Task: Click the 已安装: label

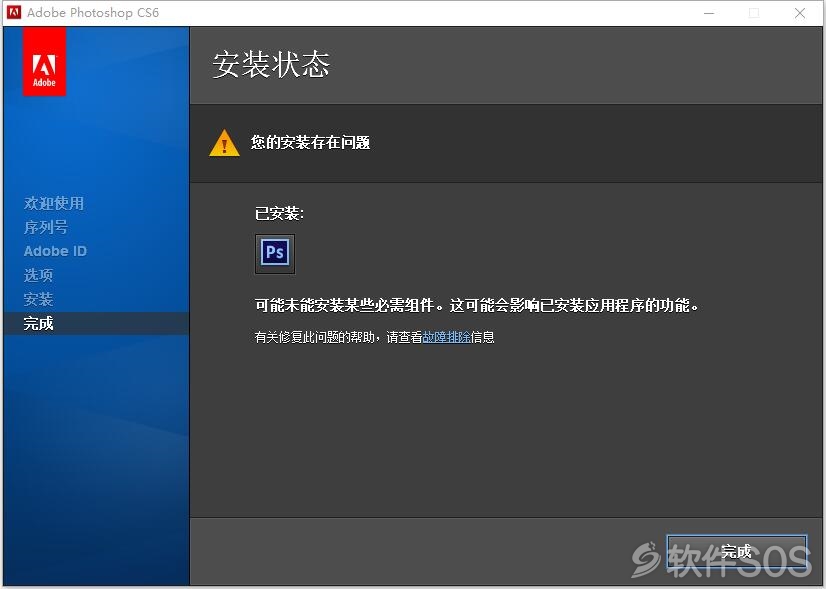Action: (279, 213)
